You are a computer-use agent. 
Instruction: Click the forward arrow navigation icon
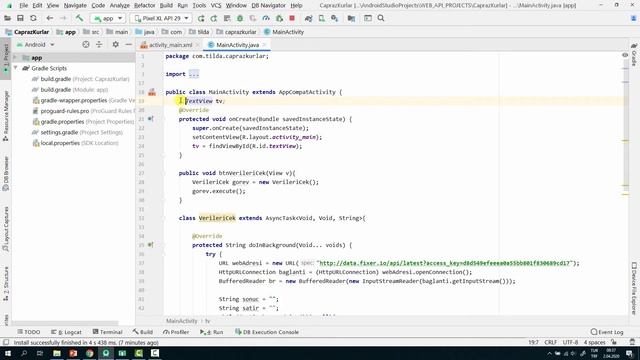[x=63, y=18]
